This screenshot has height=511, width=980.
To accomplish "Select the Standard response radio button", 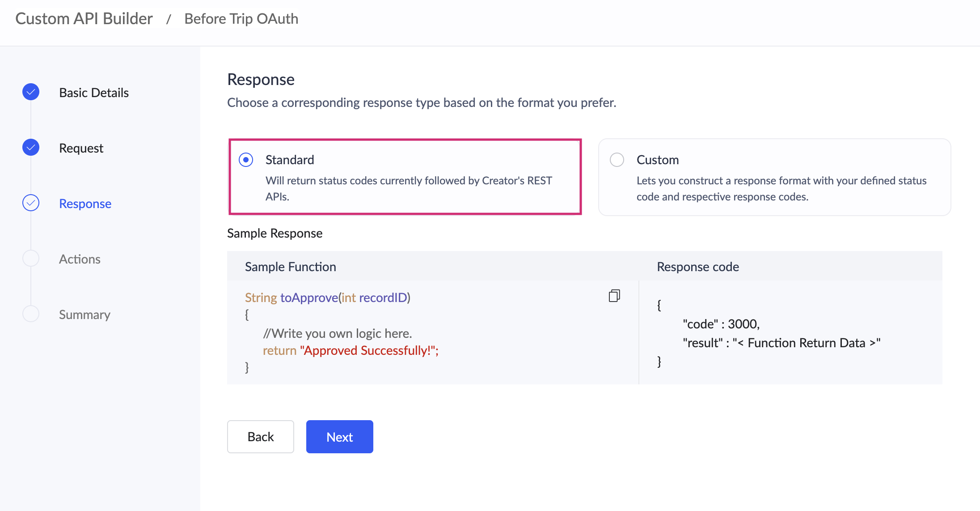I will click(x=246, y=160).
